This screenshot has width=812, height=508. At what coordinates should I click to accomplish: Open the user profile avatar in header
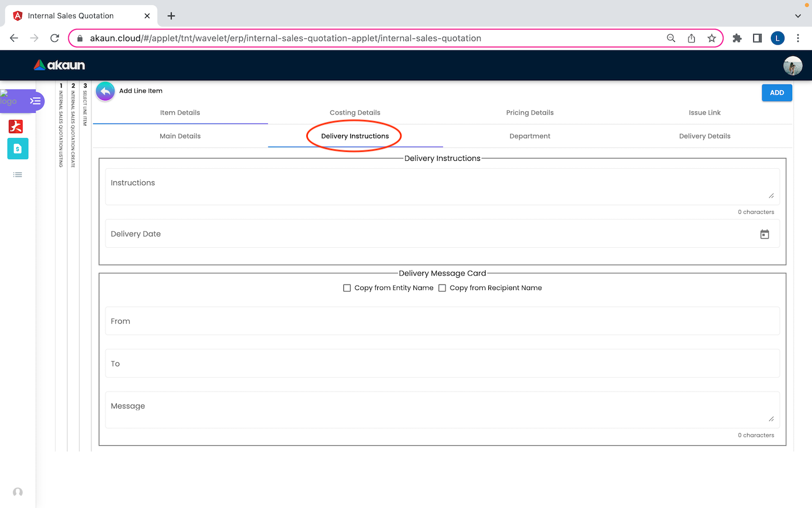pos(792,65)
